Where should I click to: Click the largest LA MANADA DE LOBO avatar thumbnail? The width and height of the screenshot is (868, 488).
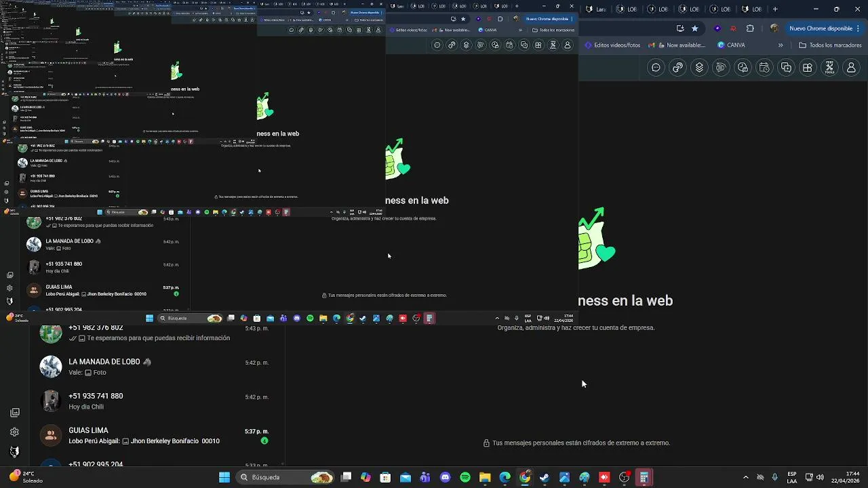51,367
